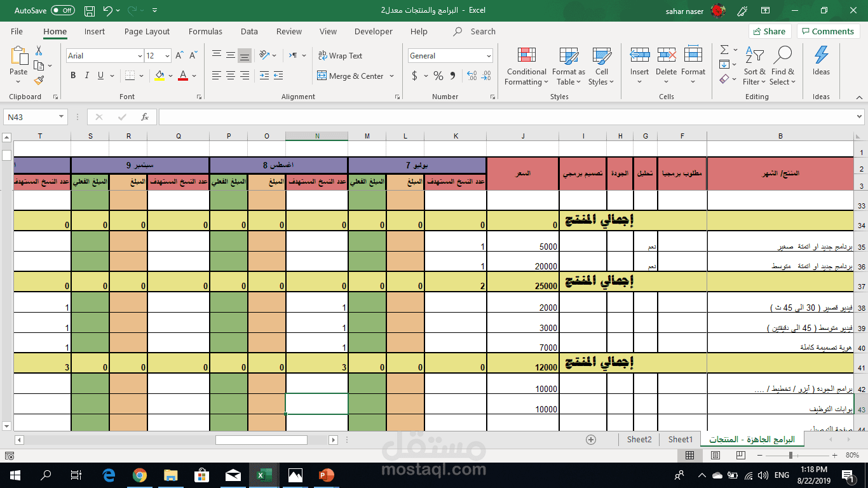Click Decrease Decimal icon
Image resolution: width=868 pixels, height=488 pixels.
(487, 76)
